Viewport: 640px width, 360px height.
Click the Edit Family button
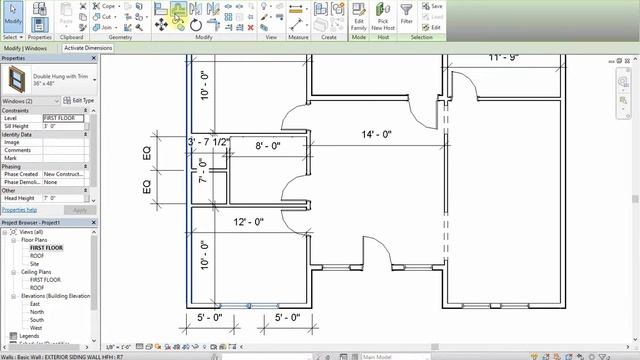pyautogui.click(x=358, y=17)
